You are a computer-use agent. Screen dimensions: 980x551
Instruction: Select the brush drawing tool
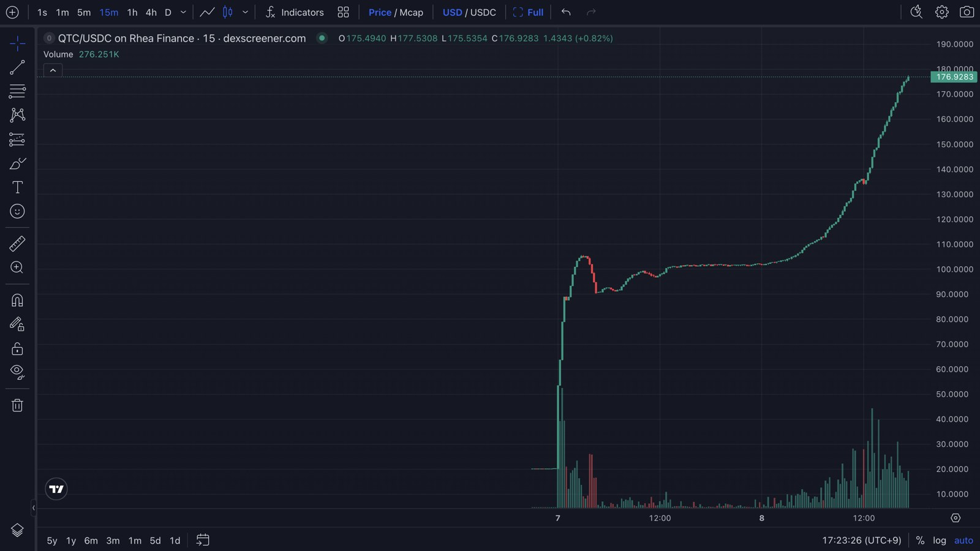click(17, 163)
